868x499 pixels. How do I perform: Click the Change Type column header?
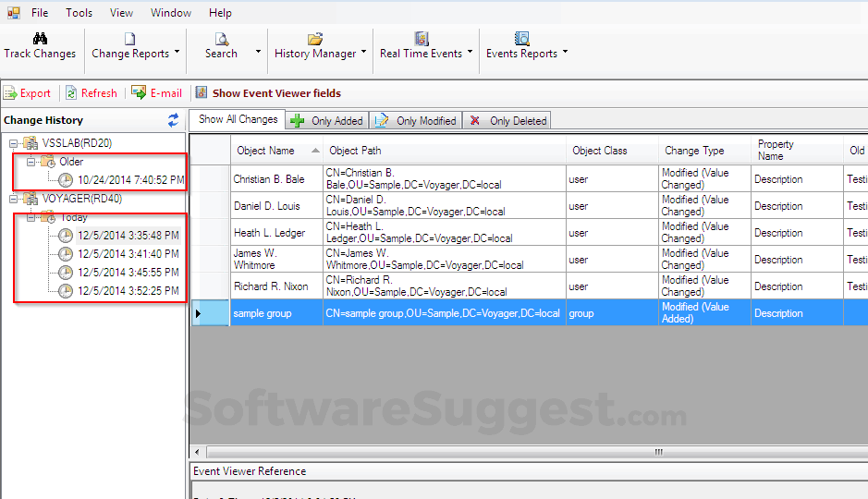coord(704,151)
